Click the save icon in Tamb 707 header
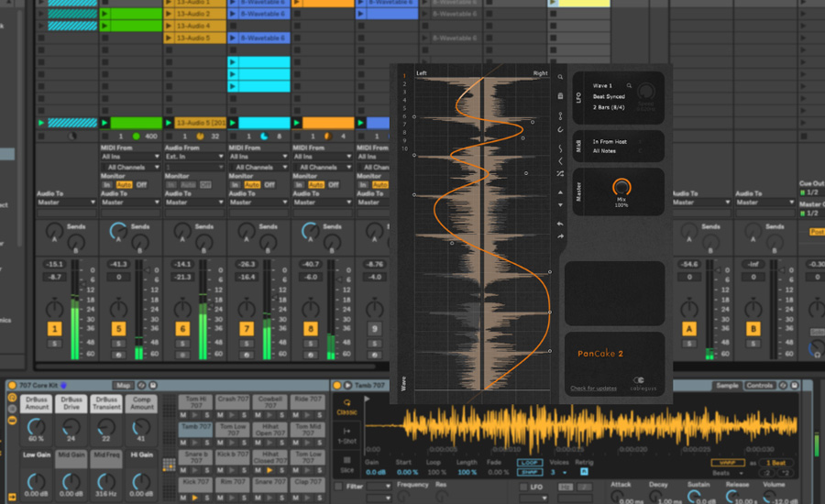The height and width of the screenshot is (504, 825). [x=795, y=386]
